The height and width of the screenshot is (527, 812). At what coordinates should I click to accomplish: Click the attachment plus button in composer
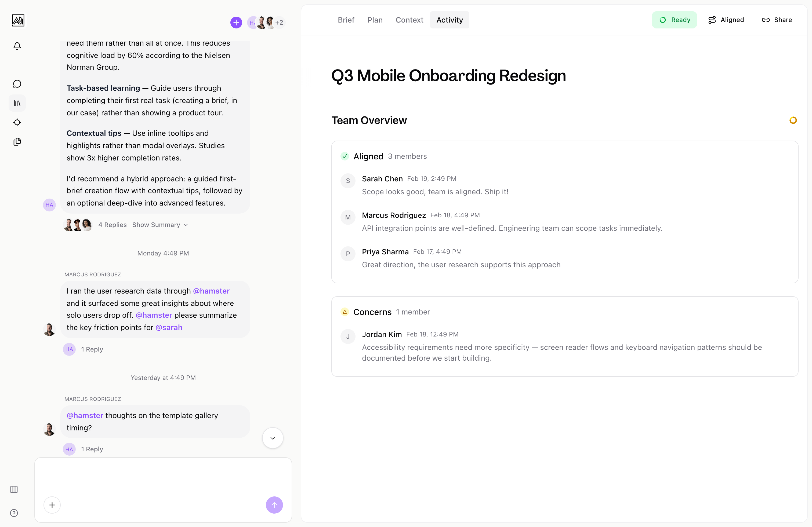pos(52,505)
